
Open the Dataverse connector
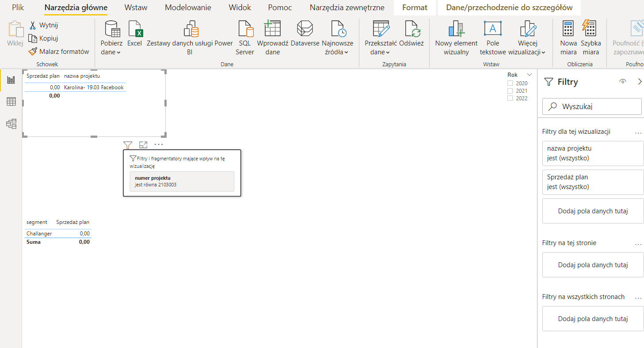point(305,34)
